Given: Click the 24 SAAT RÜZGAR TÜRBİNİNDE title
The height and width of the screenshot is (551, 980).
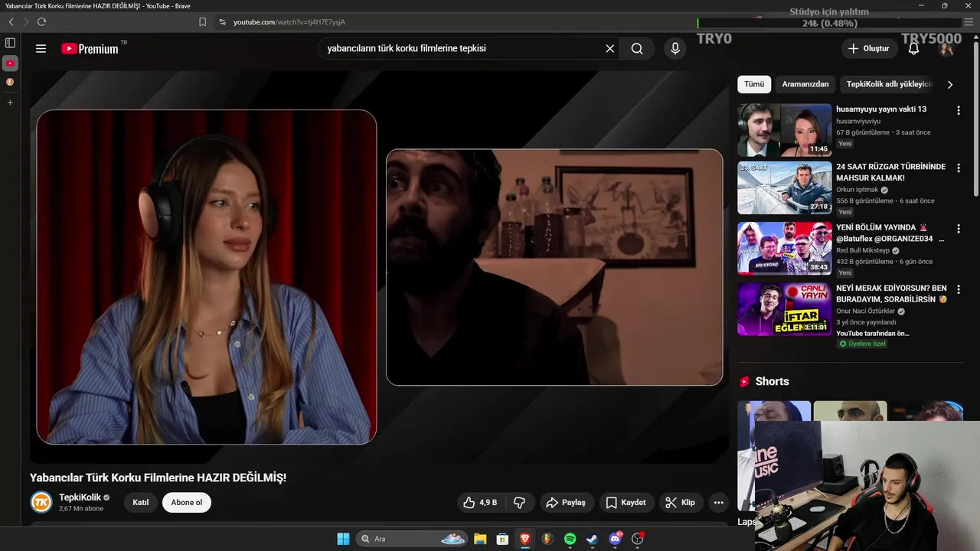Looking at the screenshot, I should (x=890, y=172).
